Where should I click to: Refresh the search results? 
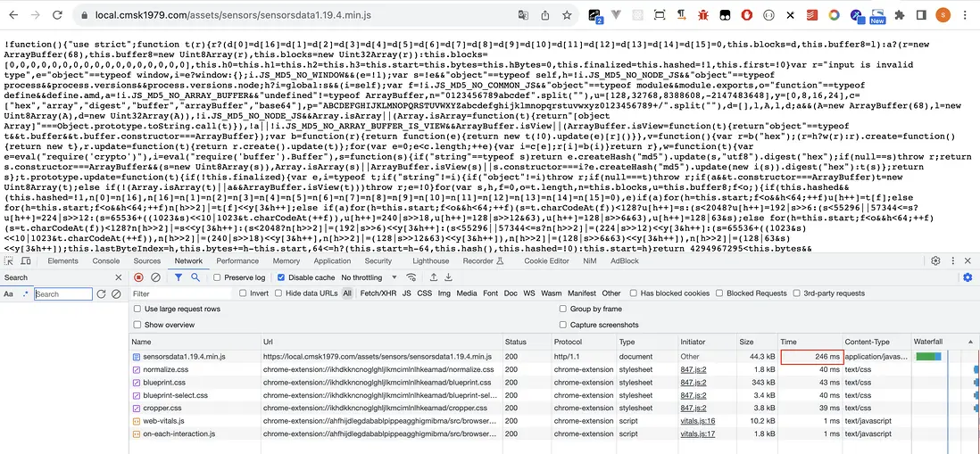[x=101, y=294]
